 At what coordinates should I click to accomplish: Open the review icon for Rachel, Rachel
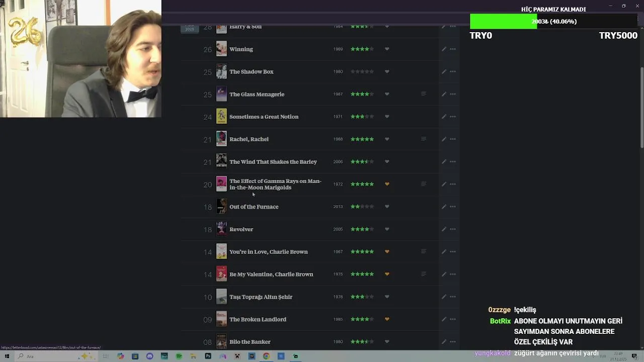coord(423,139)
